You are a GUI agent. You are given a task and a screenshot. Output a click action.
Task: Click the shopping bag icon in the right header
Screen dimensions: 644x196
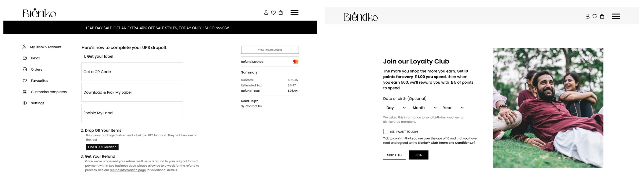602,16
